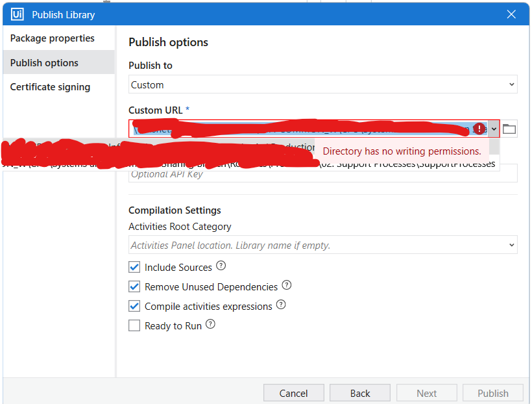Uncheck the Include Sources checkbox
This screenshot has width=532, height=404.
[134, 266]
